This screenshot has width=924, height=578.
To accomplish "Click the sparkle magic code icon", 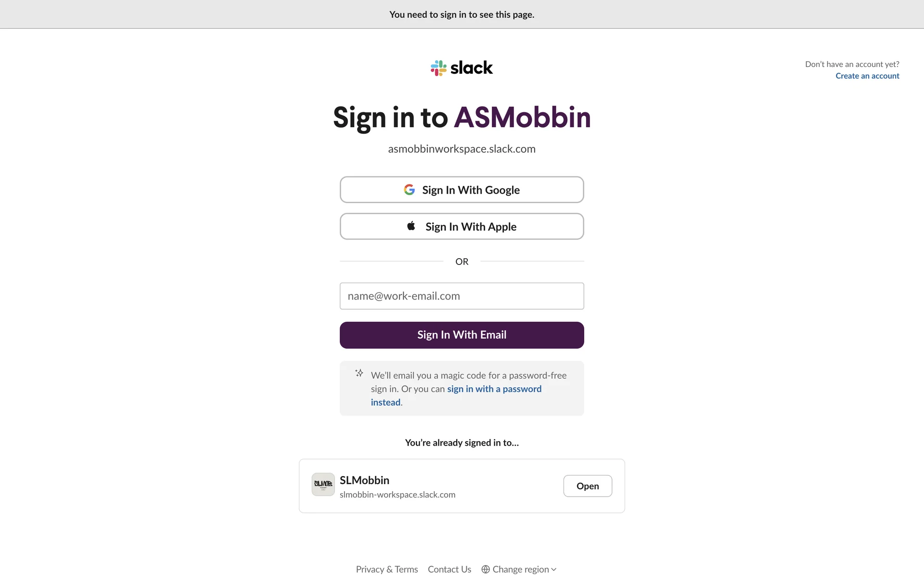I will [x=359, y=373].
